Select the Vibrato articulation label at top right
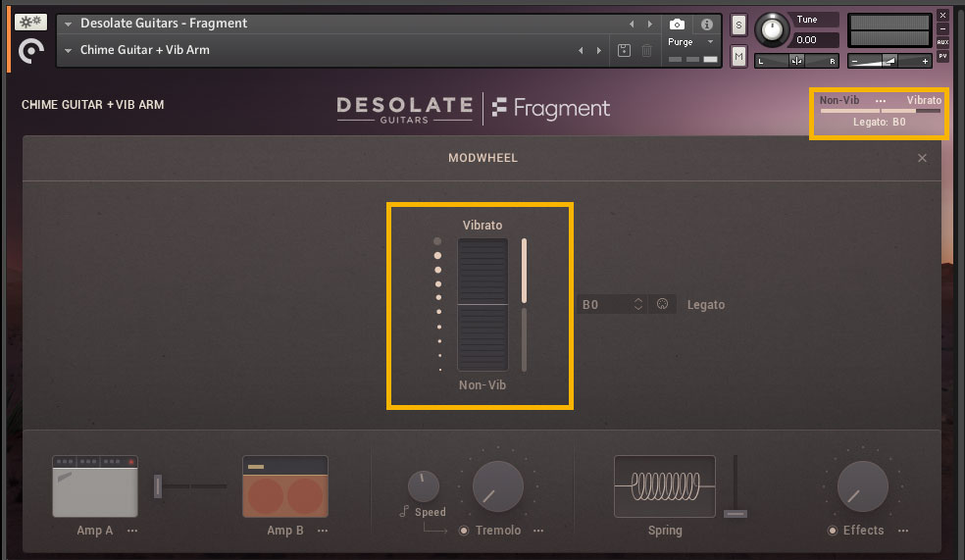This screenshot has width=965, height=560. [x=924, y=100]
